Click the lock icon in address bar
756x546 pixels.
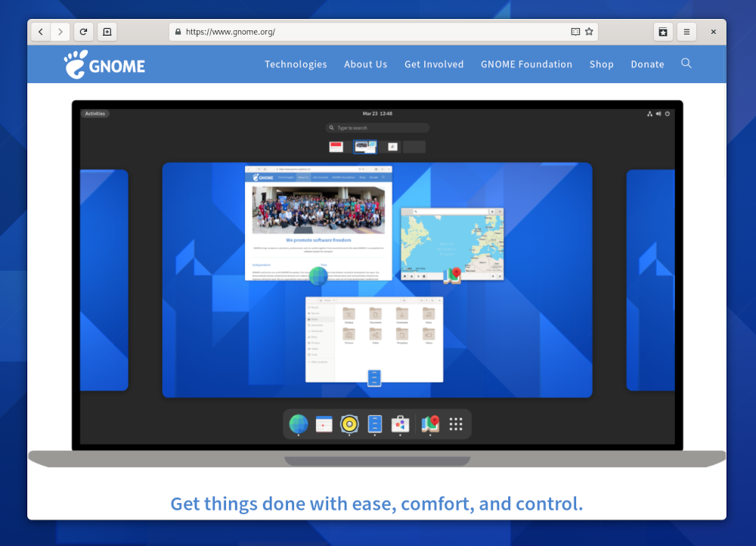(x=178, y=32)
